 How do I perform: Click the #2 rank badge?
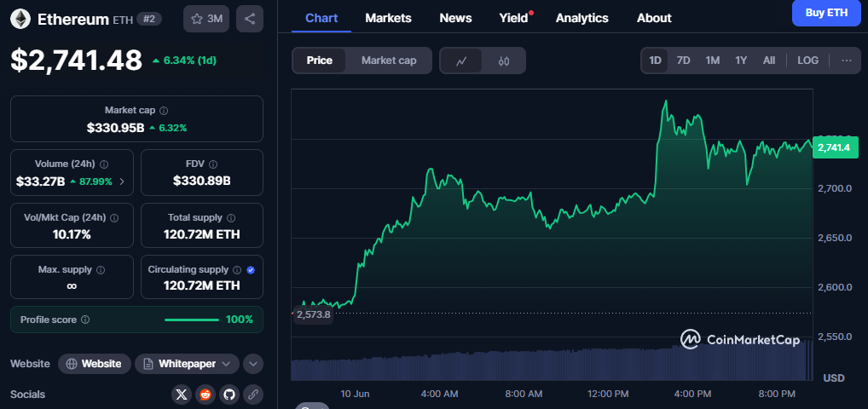point(149,19)
